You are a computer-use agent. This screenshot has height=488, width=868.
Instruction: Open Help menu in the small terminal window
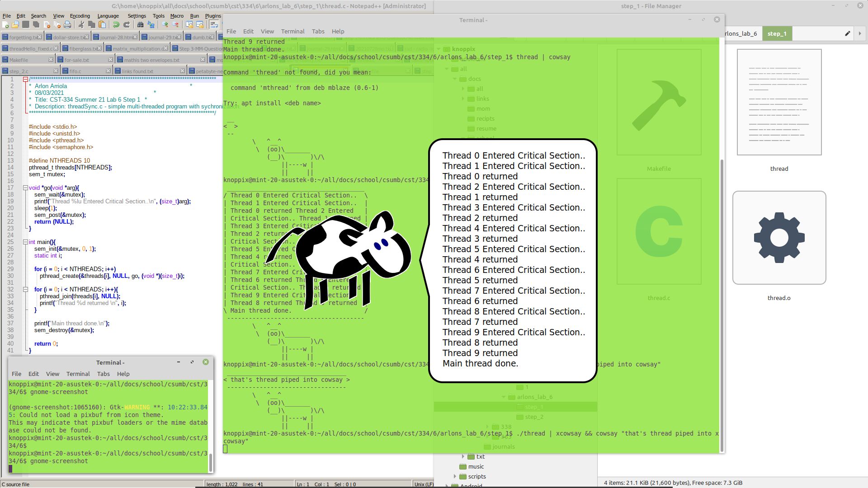coord(123,374)
